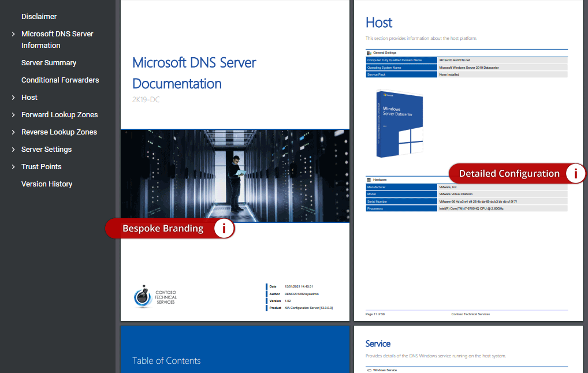Open Trust Points in sidebar
Viewport: 588px width, 373px height.
pyautogui.click(x=41, y=166)
